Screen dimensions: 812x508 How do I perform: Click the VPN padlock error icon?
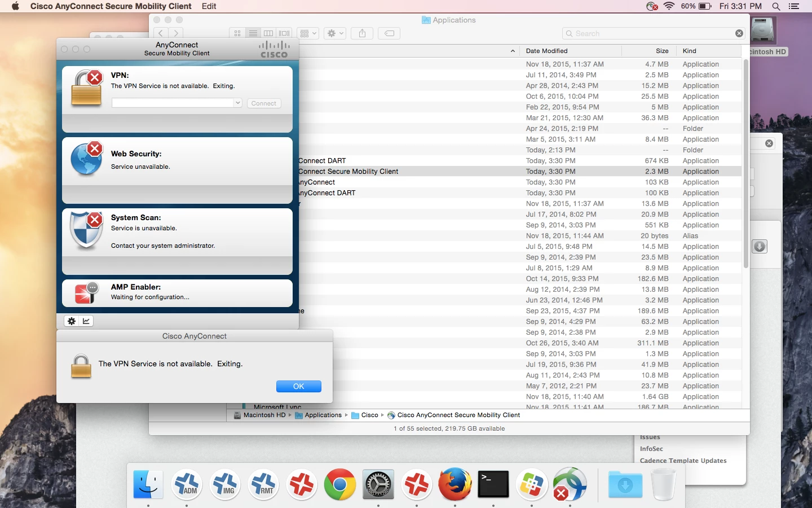(x=86, y=88)
